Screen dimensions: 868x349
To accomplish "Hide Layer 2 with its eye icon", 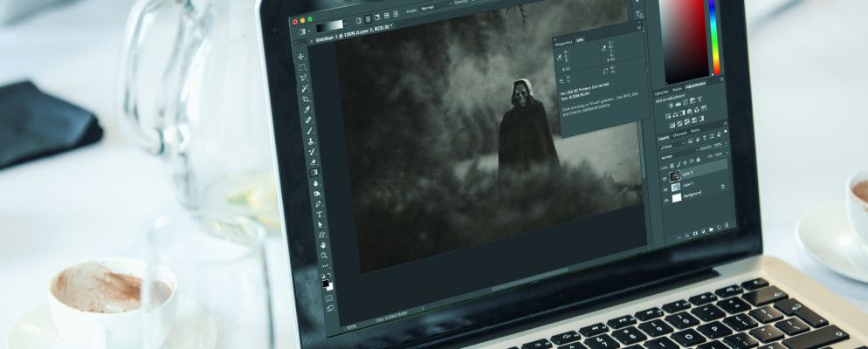I will point(665,179).
